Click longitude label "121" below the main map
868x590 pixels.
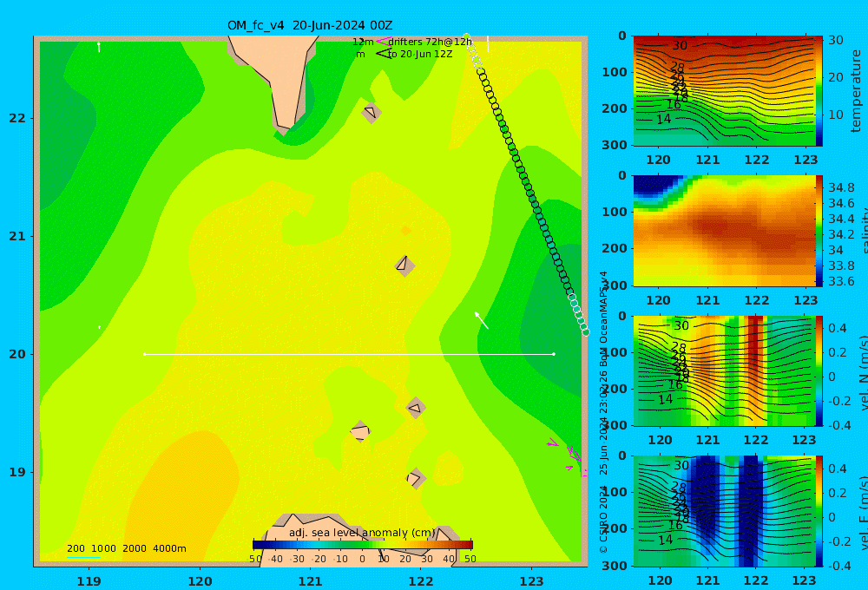click(x=310, y=581)
